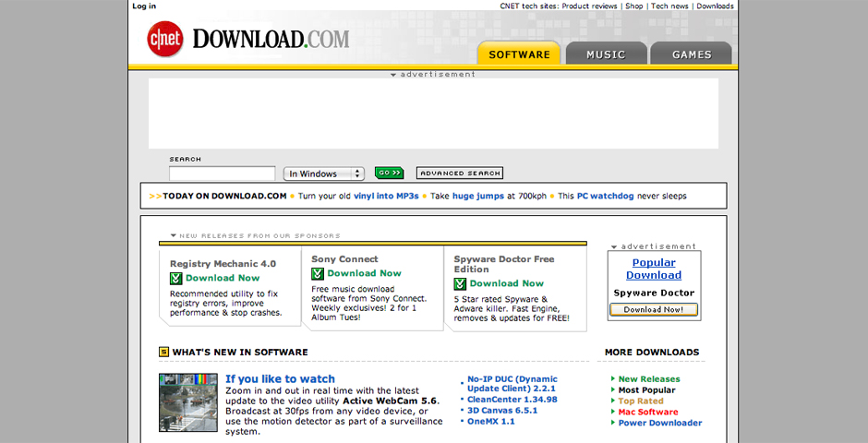Click the Registry Mechanic 4.0 title

pyautogui.click(x=223, y=264)
